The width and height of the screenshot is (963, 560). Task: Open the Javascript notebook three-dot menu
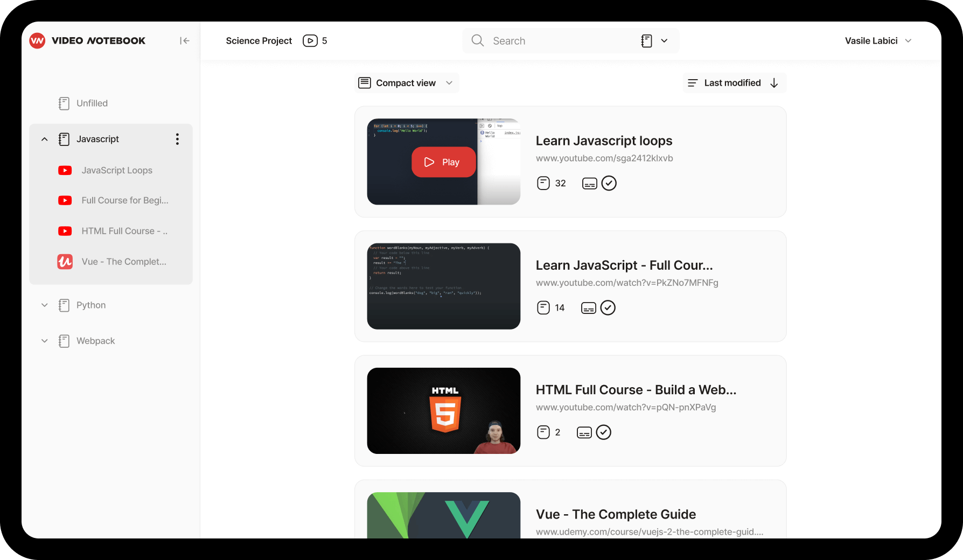(x=177, y=139)
